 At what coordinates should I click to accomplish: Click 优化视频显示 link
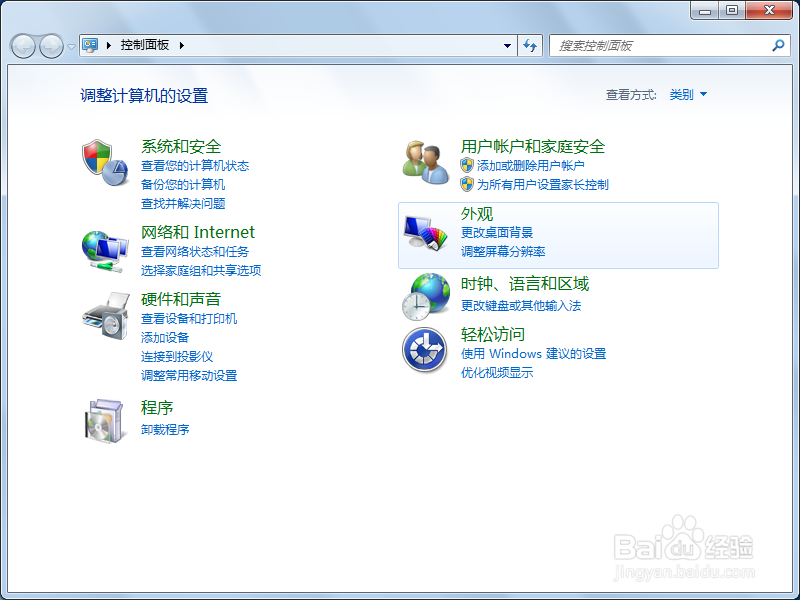click(497, 372)
